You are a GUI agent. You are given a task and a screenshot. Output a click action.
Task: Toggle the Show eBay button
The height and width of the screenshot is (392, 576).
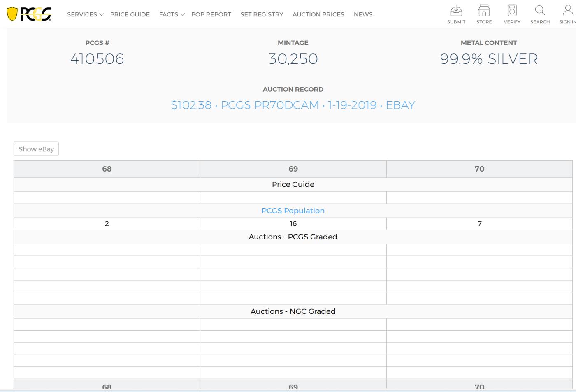click(x=36, y=149)
